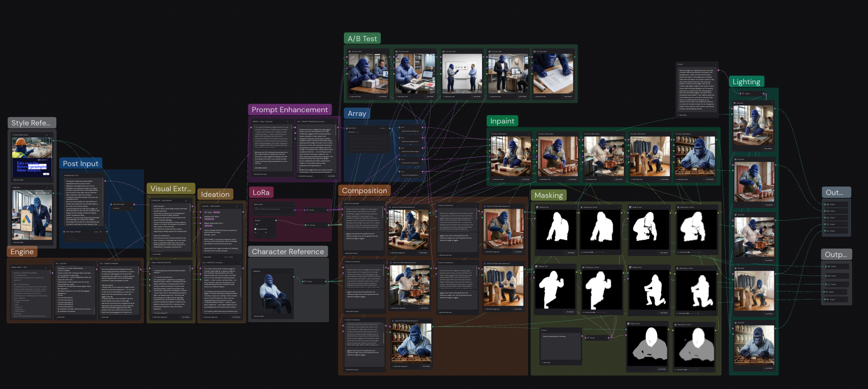Click the upper Router icon in LoRa group
Image resolution: width=868 pixels, height=389 pixels.
[x=307, y=210]
